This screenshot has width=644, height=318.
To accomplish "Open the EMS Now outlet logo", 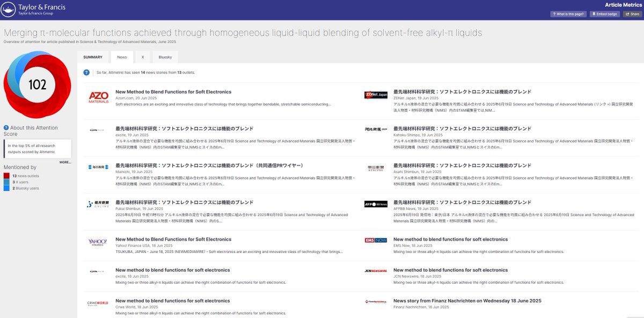I will tap(376, 240).
